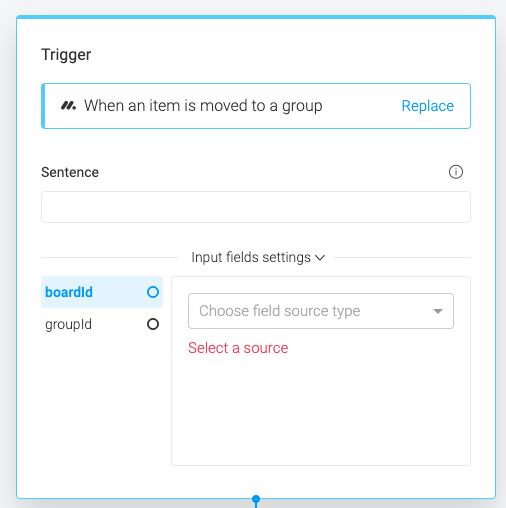Click empty area of field settings panel
The width and height of the screenshot is (506, 508).
point(321,410)
